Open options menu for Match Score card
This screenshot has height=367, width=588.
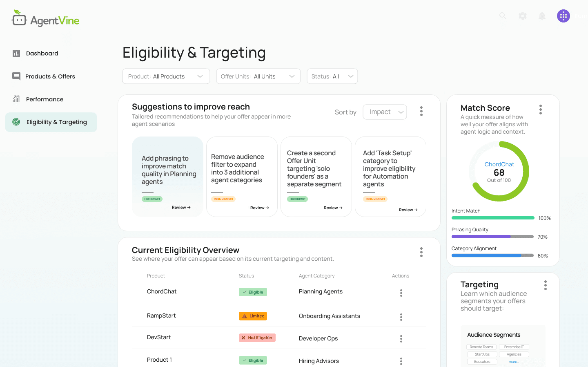click(x=541, y=110)
